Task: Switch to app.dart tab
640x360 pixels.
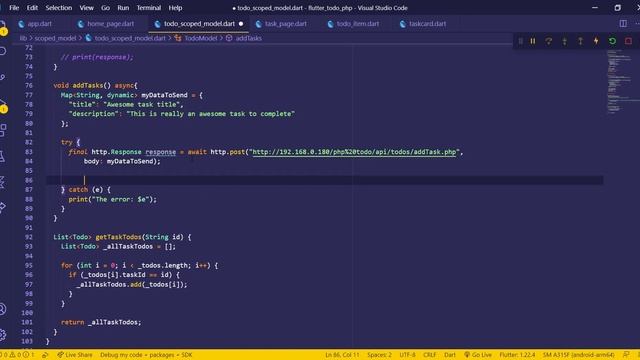Action: pos(39,24)
